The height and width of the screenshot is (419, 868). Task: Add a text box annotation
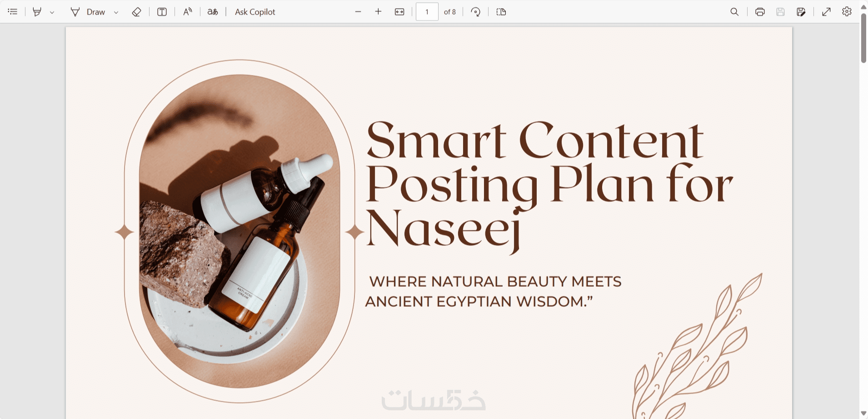pyautogui.click(x=162, y=12)
